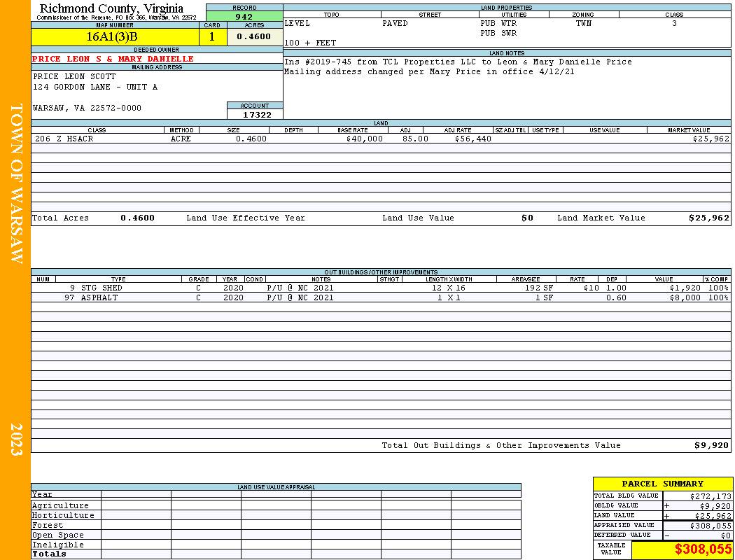Viewport: 735px width, 560px height.
Task: Click land note starting Ins #2019-745
Action: point(458,62)
